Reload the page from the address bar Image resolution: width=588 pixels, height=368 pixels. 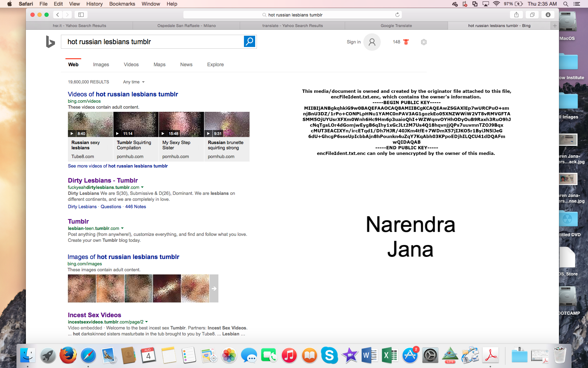397,15
